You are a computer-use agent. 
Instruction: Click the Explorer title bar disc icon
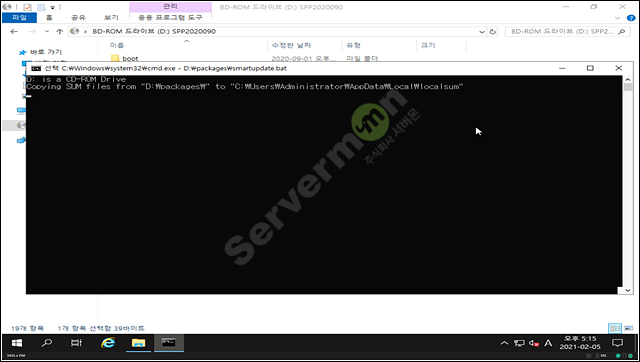tap(7, 7)
